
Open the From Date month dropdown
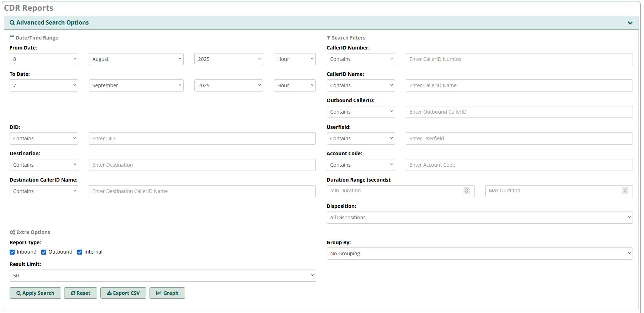(136, 59)
